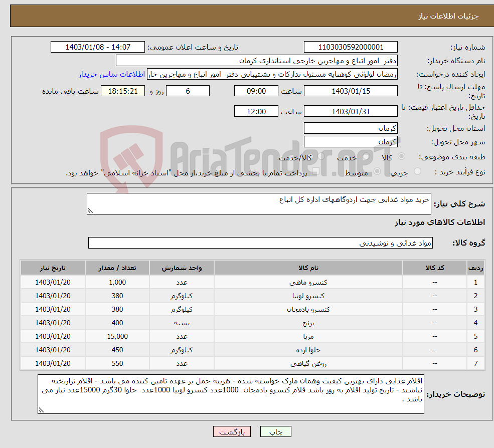Click the request creator name field
Image resolution: width=494 pixels, height=448 pixels.
272,74
